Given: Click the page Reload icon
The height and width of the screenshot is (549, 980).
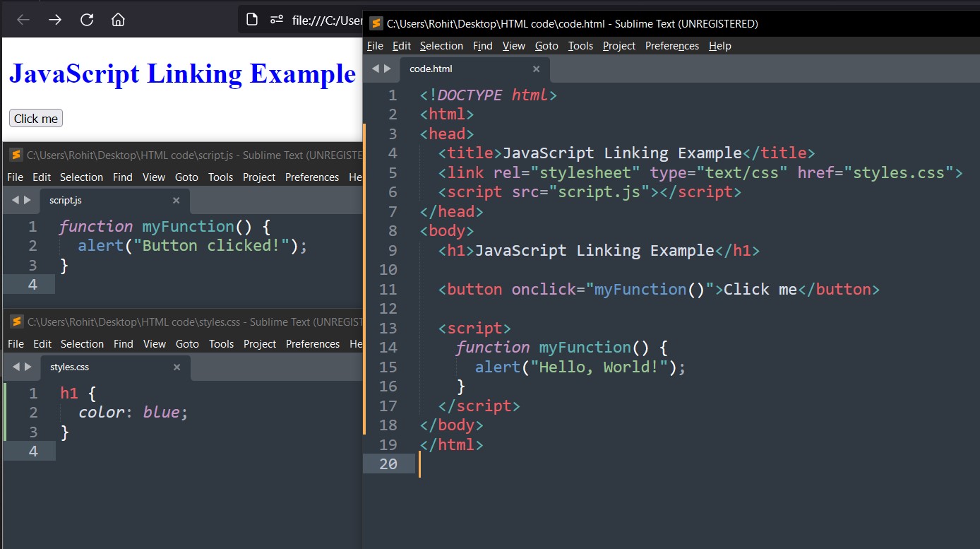Looking at the screenshot, I should (x=87, y=20).
